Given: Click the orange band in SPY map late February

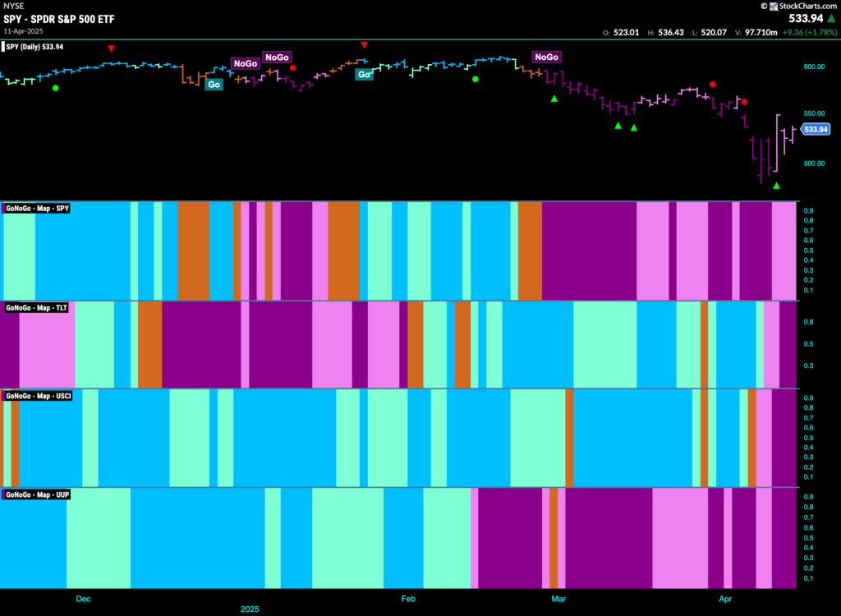Looking at the screenshot, I should point(530,251).
